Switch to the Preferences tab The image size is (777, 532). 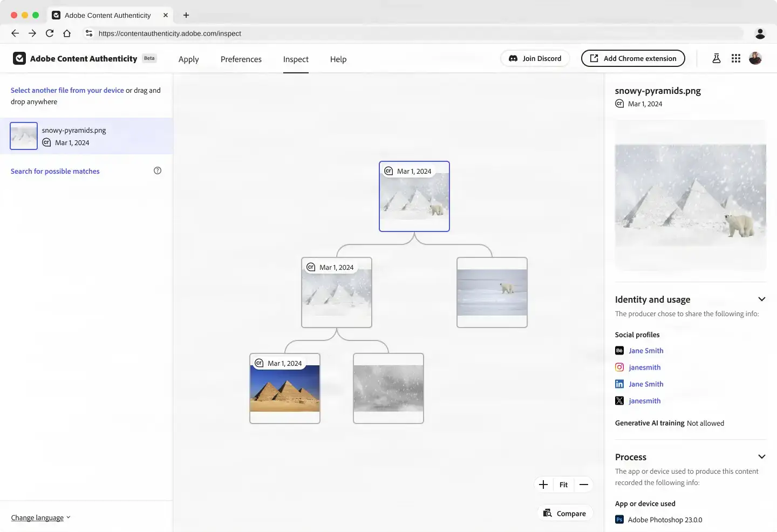241,59
